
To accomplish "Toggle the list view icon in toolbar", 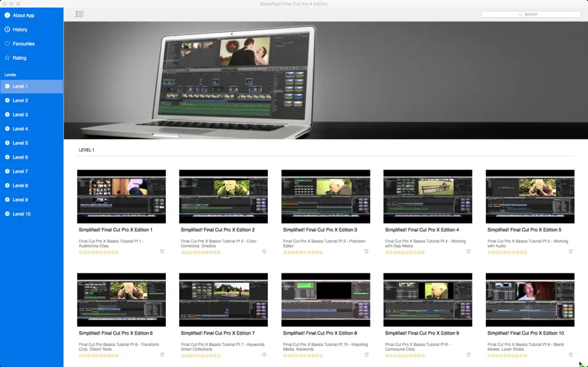I will [x=80, y=14].
